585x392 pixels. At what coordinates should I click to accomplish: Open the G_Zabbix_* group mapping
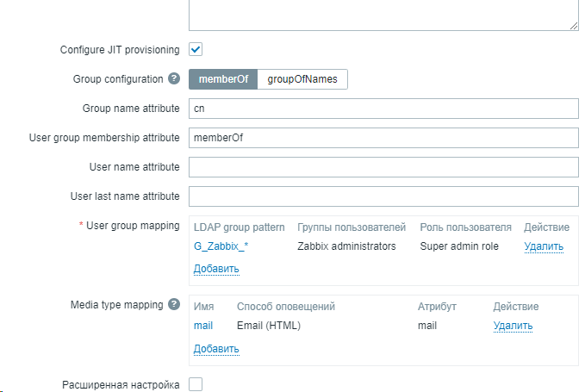[x=221, y=246]
